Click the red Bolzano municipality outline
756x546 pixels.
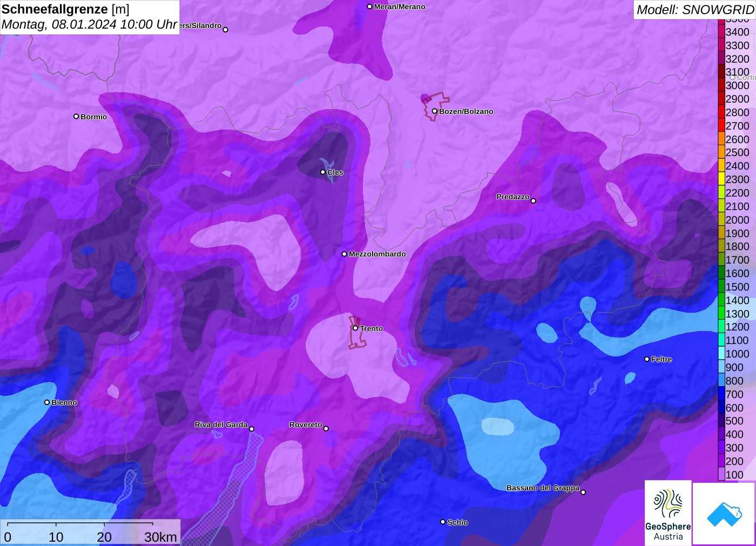[x=435, y=106]
